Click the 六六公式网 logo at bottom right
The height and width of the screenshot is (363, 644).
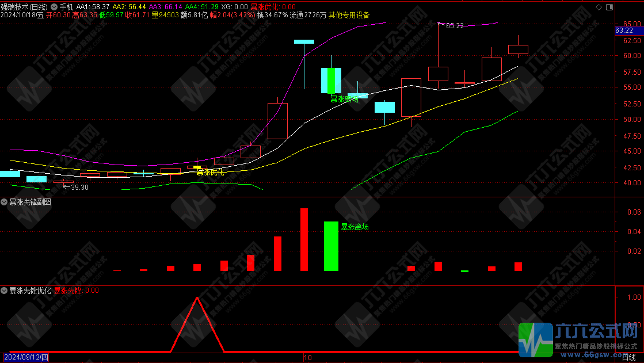point(580,341)
